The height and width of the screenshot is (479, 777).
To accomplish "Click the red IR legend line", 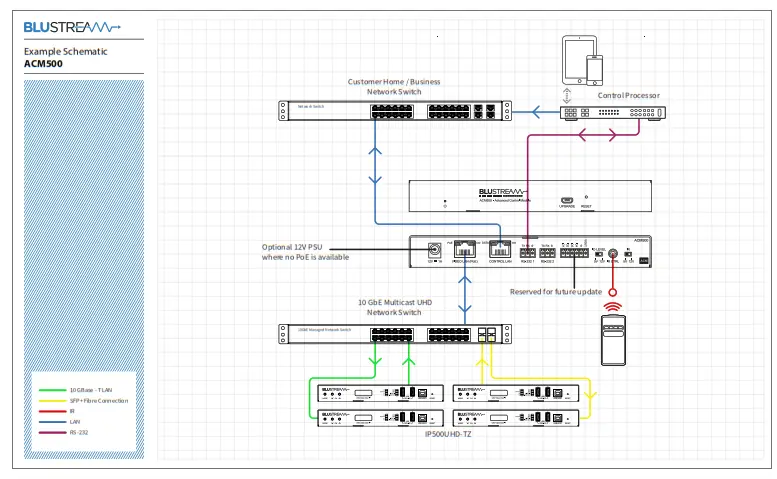I will coord(53,411).
